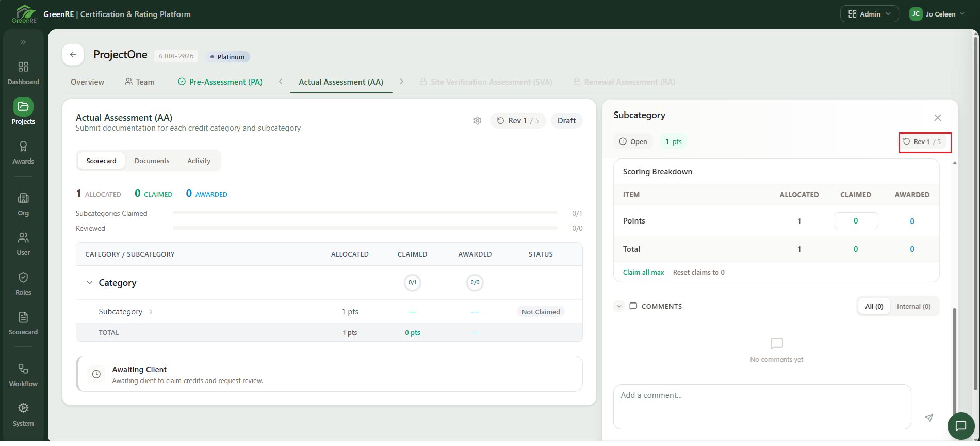The width and height of the screenshot is (980, 446).
Task: Click the TOTAL row 0 pts value
Action: tap(412, 333)
